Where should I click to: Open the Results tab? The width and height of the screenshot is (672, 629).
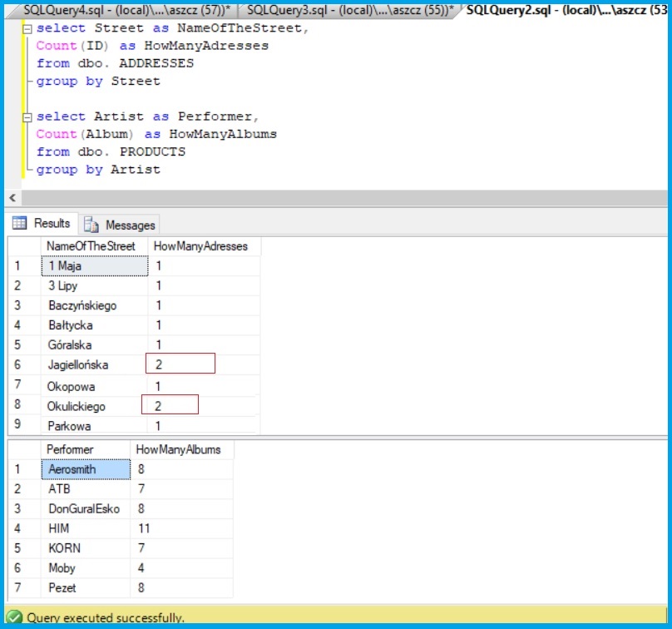[42, 224]
